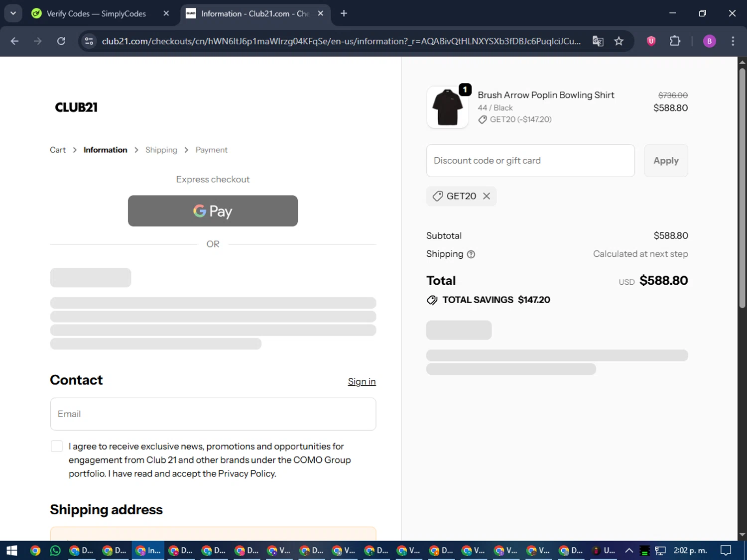The height and width of the screenshot is (560, 747).
Task: Close the Verify Codes — SimplyCodes tab
Action: point(166,13)
